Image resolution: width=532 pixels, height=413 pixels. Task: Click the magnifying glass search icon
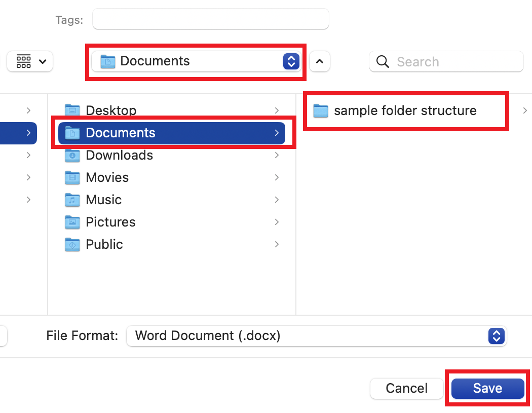tap(383, 61)
